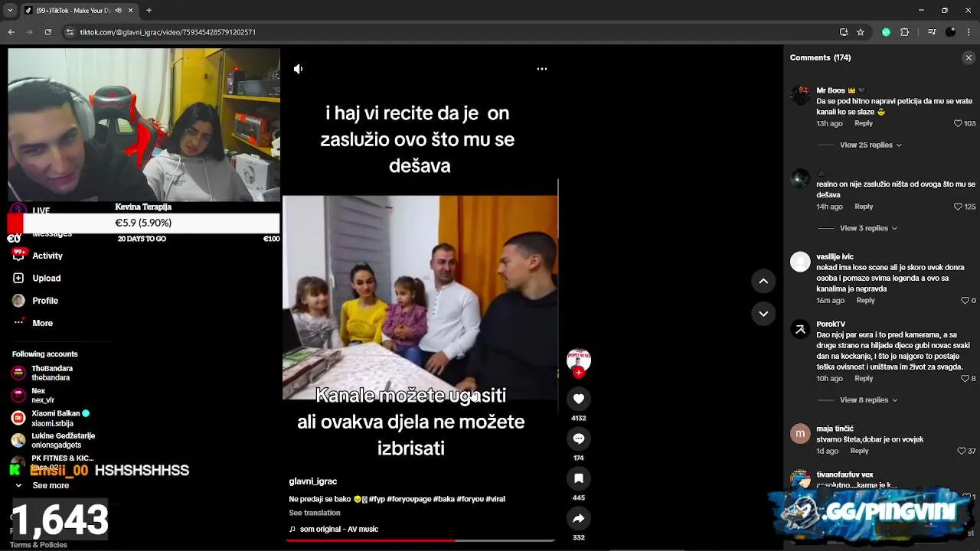
Task: Open PorokTV profile avatar
Action: coord(800,330)
